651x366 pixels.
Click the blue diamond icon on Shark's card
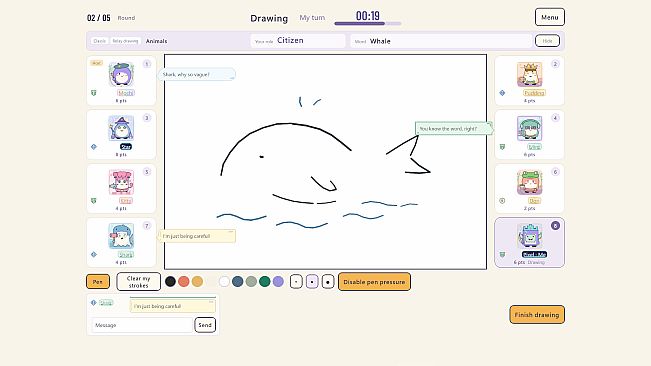[94, 254]
